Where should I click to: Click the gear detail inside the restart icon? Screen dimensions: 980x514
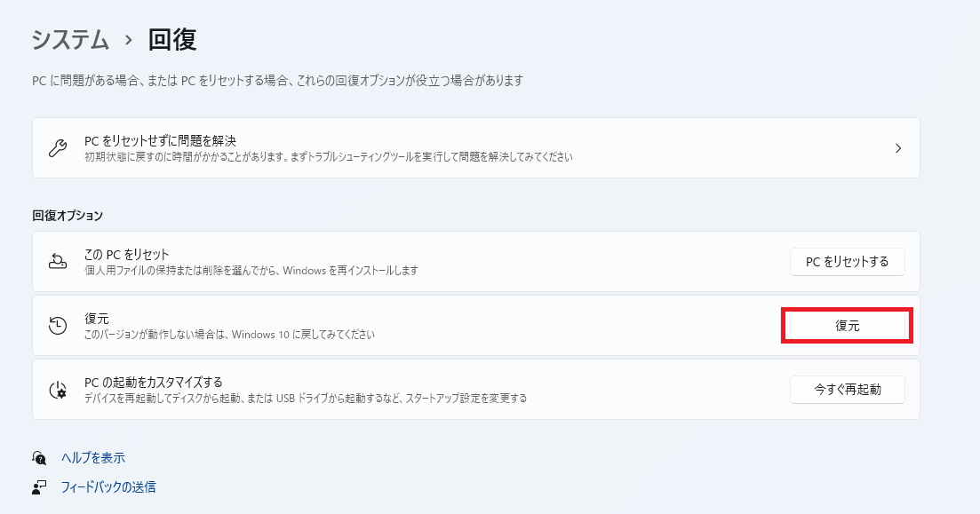pos(60,394)
